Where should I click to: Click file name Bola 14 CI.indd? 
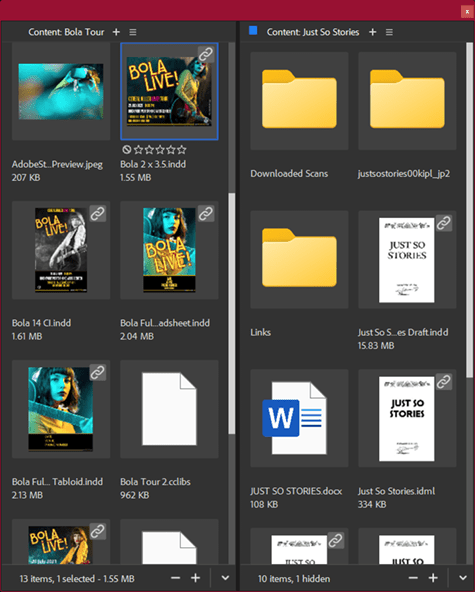point(41,323)
